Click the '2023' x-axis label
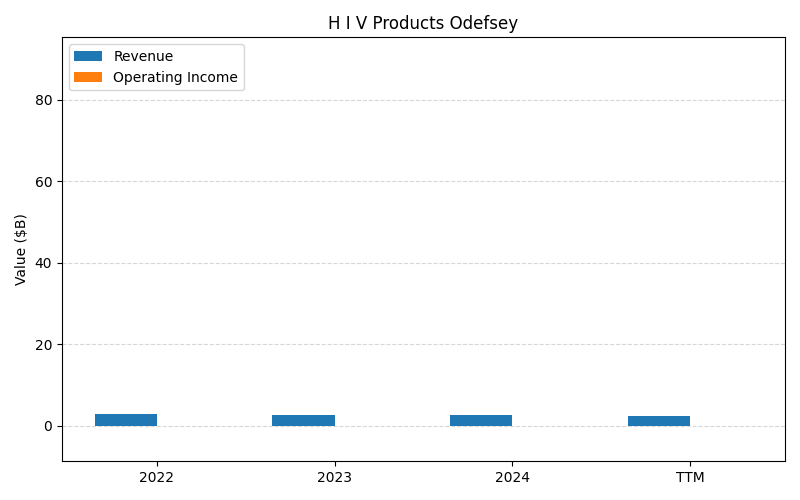Screen dimensions: 800x500 (x=334, y=478)
